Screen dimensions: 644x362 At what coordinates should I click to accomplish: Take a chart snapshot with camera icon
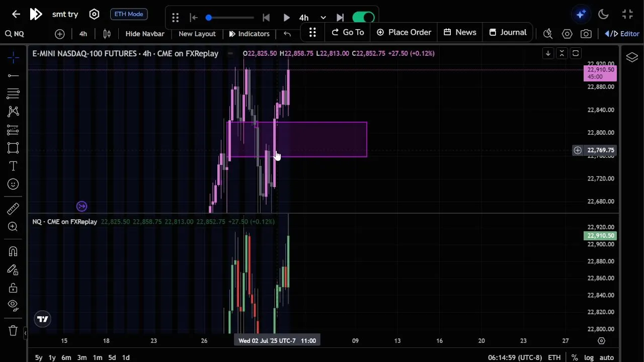(x=586, y=34)
